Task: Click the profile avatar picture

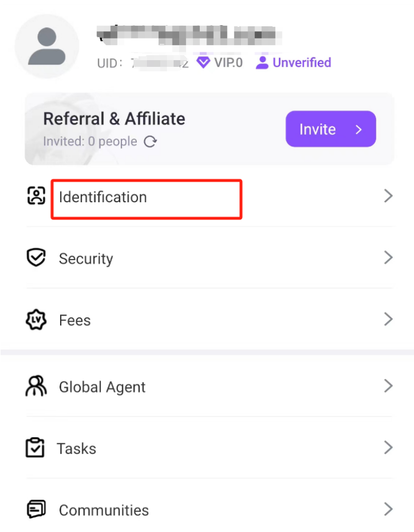Action: pyautogui.click(x=47, y=46)
